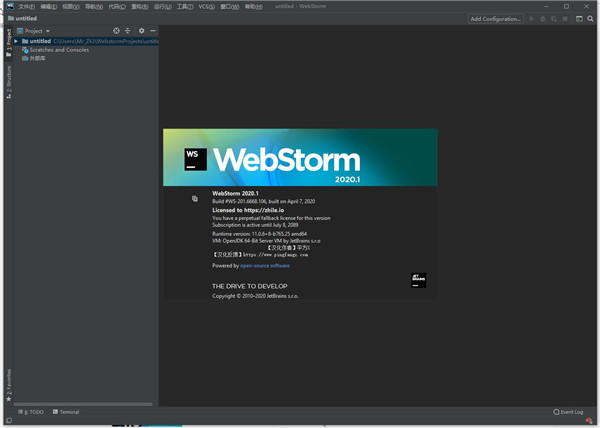Open the 窗口(W) Window menu

[x=230, y=7]
